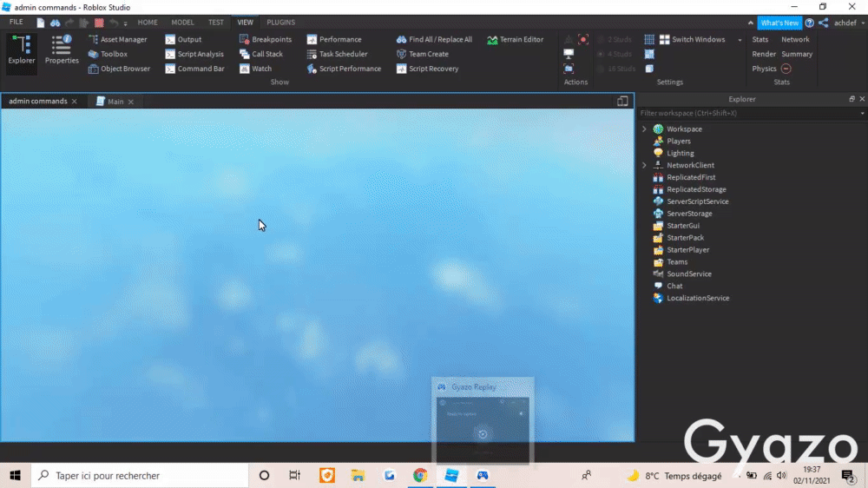Open the Terrain Editor
868x488 pixels.
tap(516, 39)
